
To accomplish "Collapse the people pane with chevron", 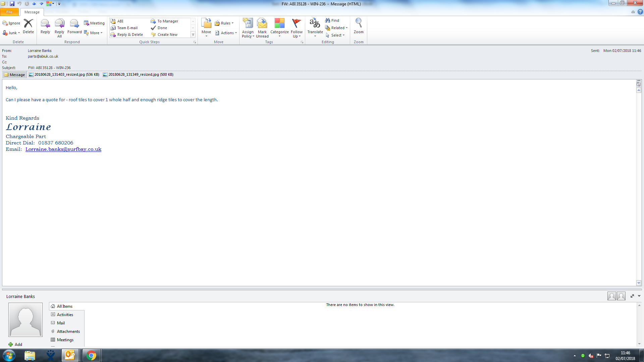I will pyautogui.click(x=639, y=296).
